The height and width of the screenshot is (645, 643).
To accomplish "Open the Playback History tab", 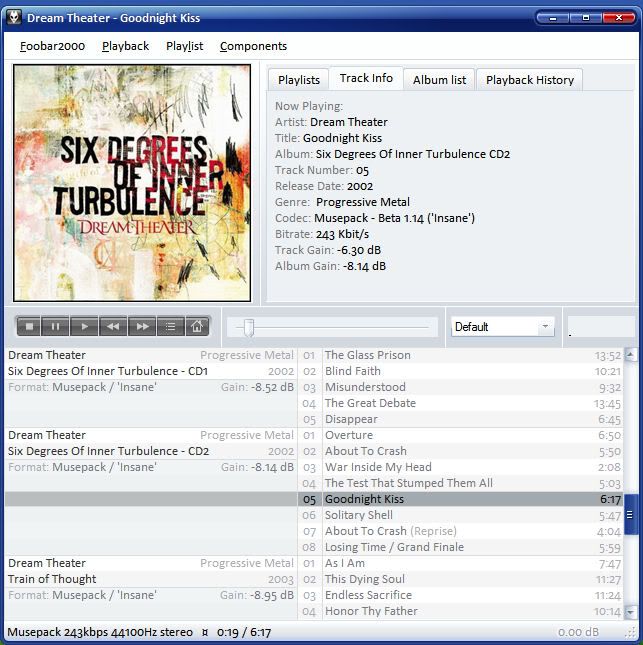I will (x=530, y=80).
